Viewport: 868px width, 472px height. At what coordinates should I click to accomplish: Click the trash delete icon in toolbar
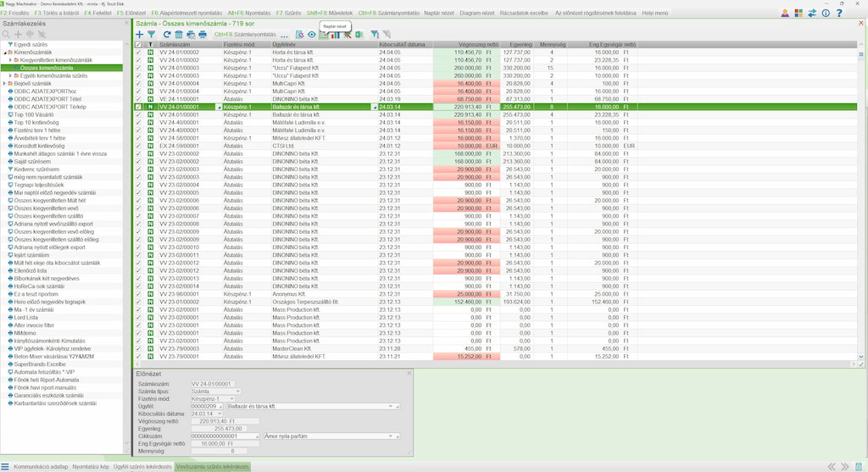coord(179,35)
